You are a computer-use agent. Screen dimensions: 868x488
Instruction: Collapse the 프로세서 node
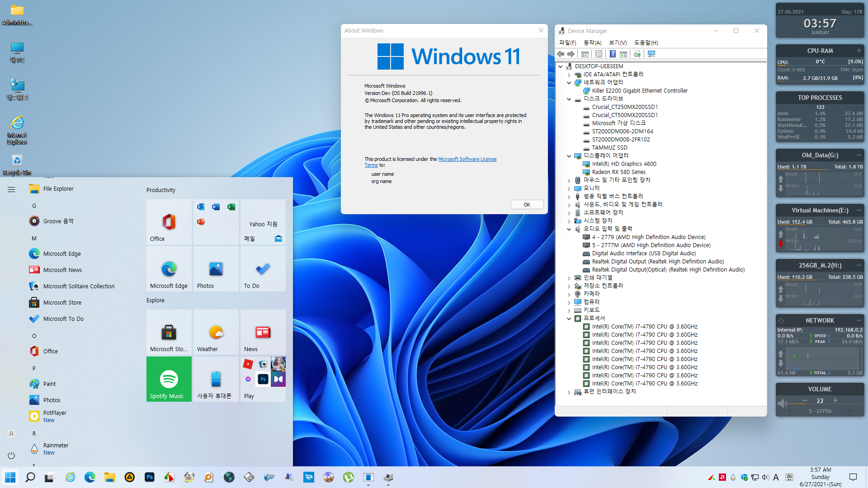[x=569, y=319]
